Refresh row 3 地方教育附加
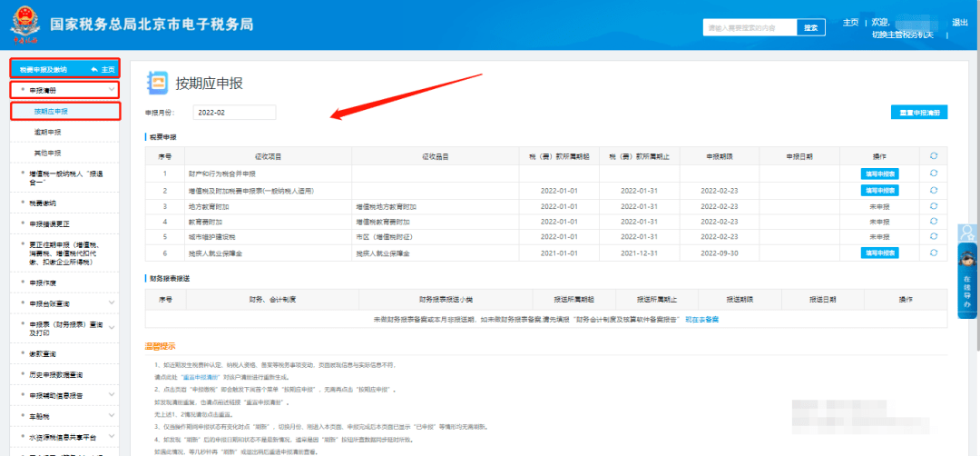Viewport: 980px width, 456px height. [x=934, y=206]
